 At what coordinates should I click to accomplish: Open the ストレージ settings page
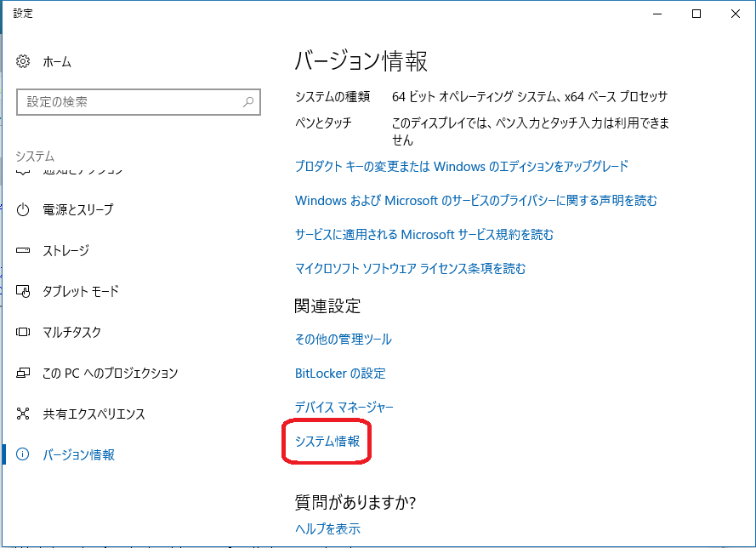coord(66,251)
